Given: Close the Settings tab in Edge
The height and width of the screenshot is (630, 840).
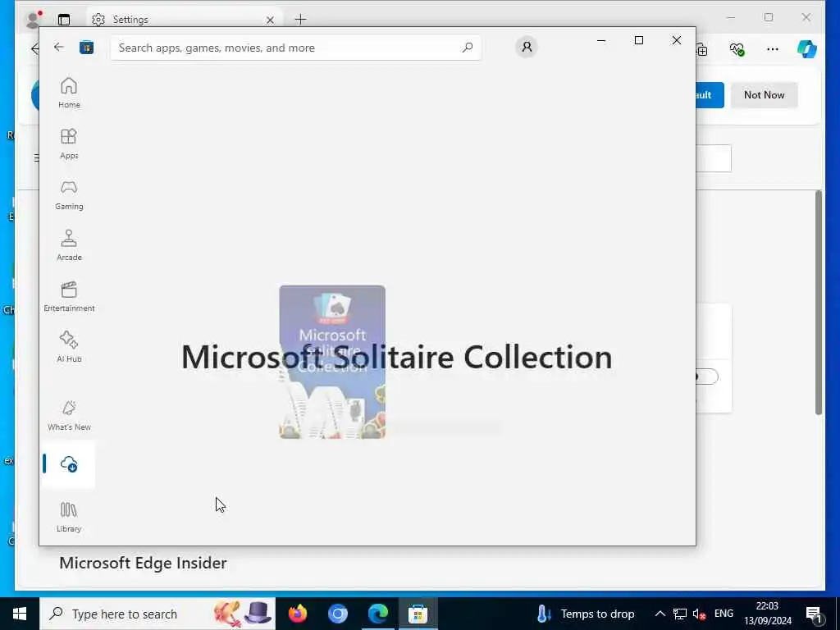Looking at the screenshot, I should coord(270,20).
